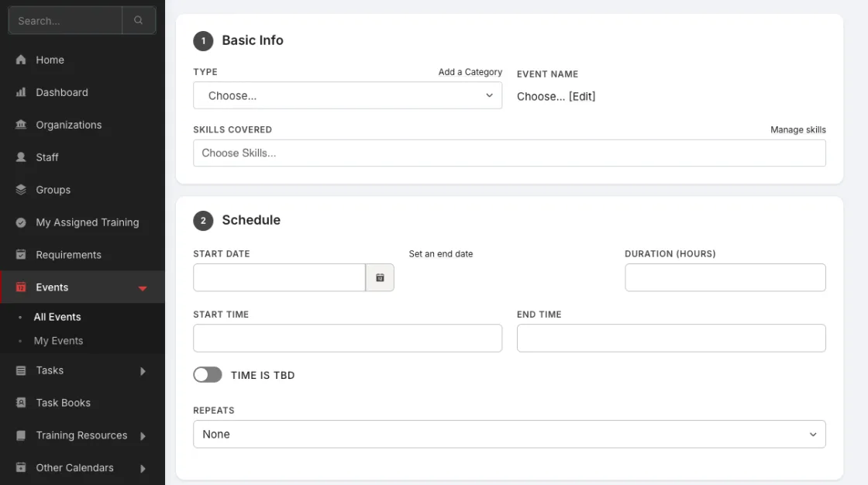Click the Organizations building icon
The image size is (868, 485).
tap(21, 125)
